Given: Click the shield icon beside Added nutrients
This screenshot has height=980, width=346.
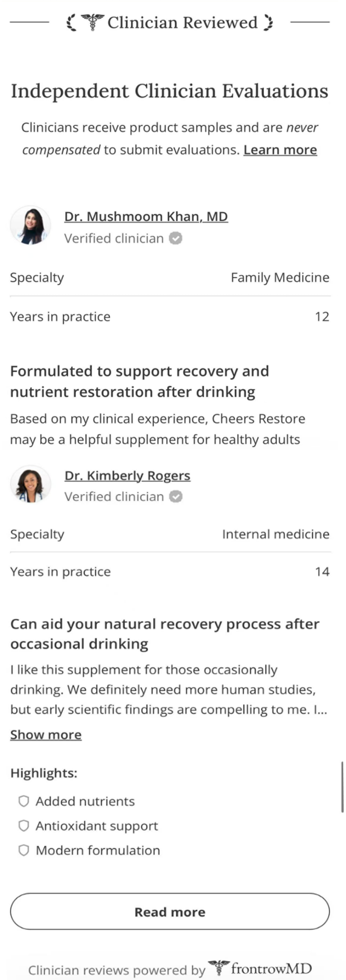Looking at the screenshot, I should pos(24,801).
